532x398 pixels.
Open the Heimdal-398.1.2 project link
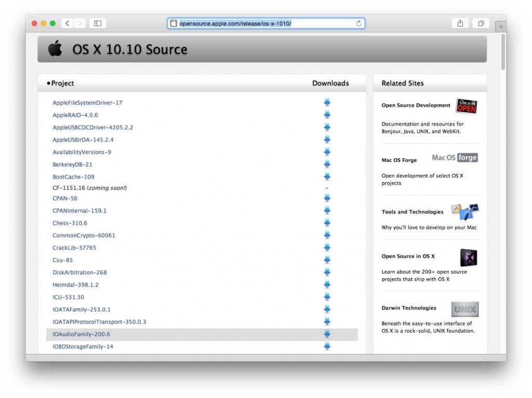(75, 285)
